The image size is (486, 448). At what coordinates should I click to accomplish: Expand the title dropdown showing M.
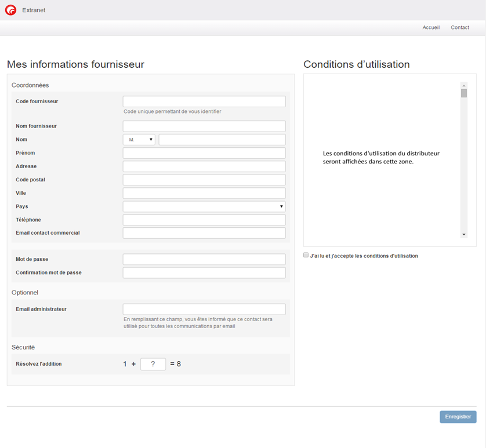pos(139,140)
